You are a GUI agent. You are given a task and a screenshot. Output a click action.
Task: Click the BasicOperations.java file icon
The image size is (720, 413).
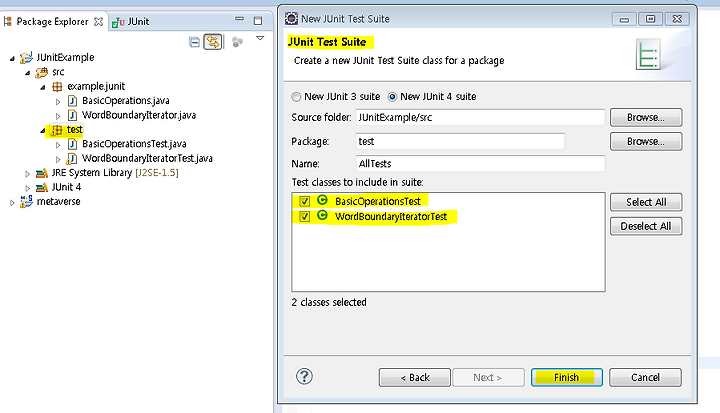(x=72, y=101)
